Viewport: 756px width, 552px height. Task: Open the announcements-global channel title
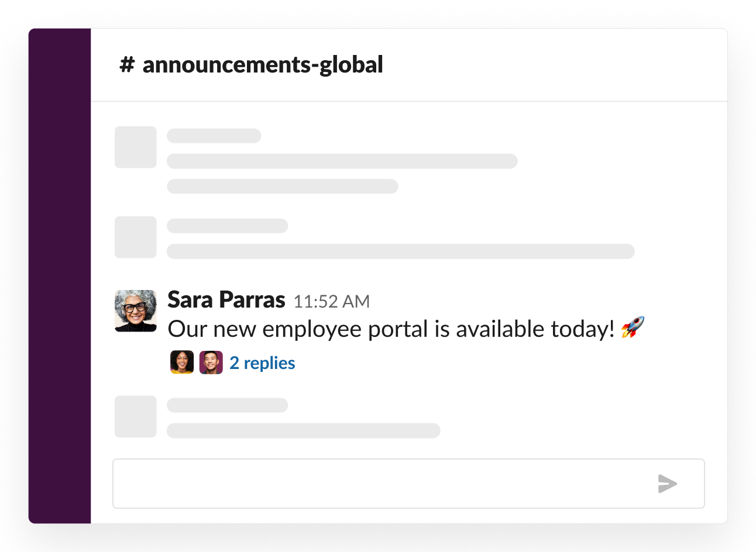[263, 65]
